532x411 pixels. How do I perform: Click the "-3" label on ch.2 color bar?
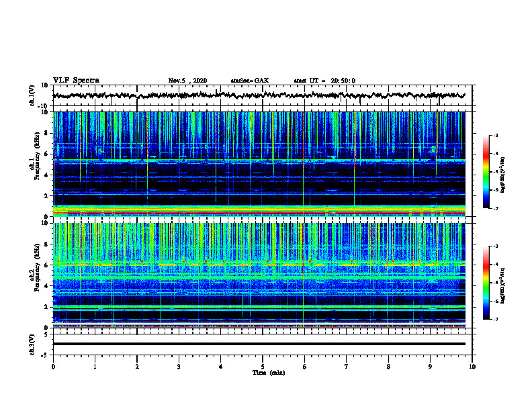(495, 246)
